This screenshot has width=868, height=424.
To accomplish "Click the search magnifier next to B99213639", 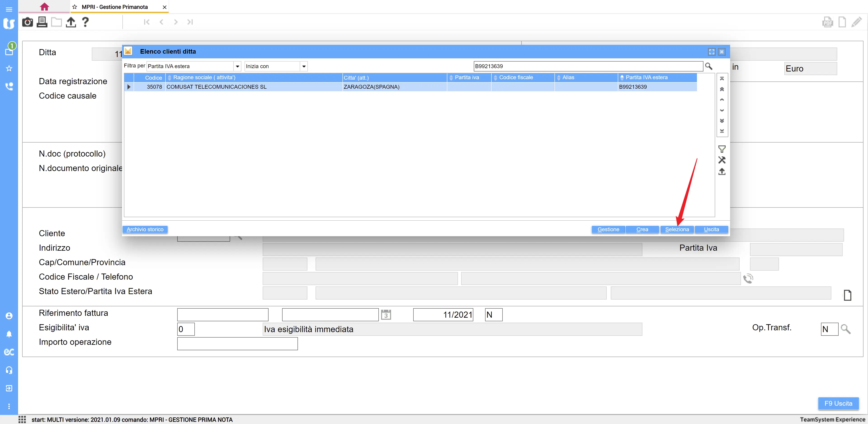I will (709, 66).
